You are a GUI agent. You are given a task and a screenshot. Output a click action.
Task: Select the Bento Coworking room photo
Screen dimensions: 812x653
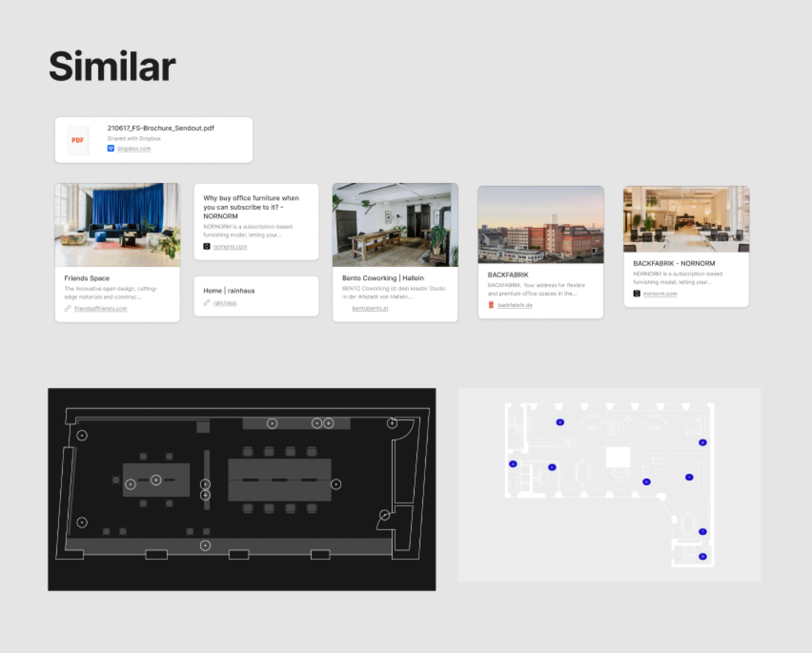[395, 225]
